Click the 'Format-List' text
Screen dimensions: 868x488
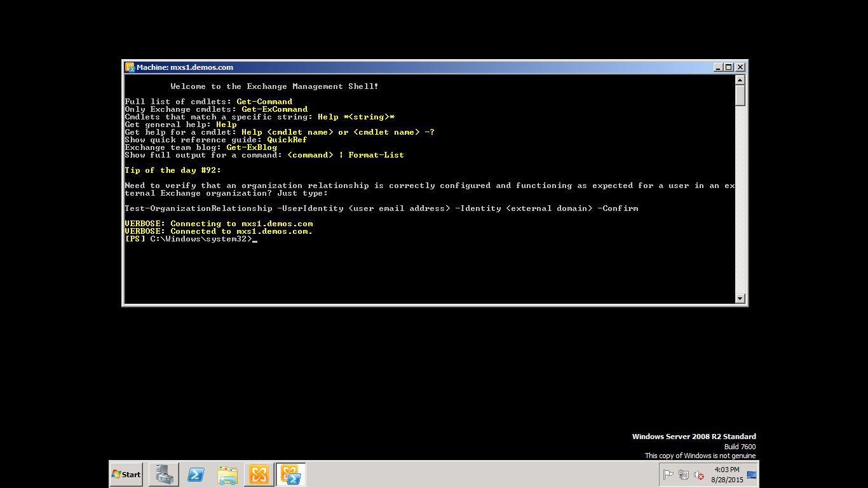376,155
